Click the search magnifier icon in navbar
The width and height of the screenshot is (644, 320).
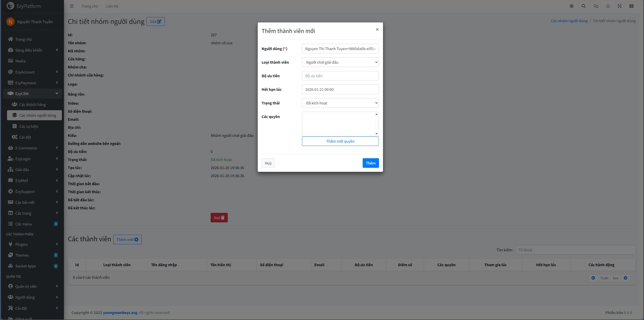(x=583, y=6)
